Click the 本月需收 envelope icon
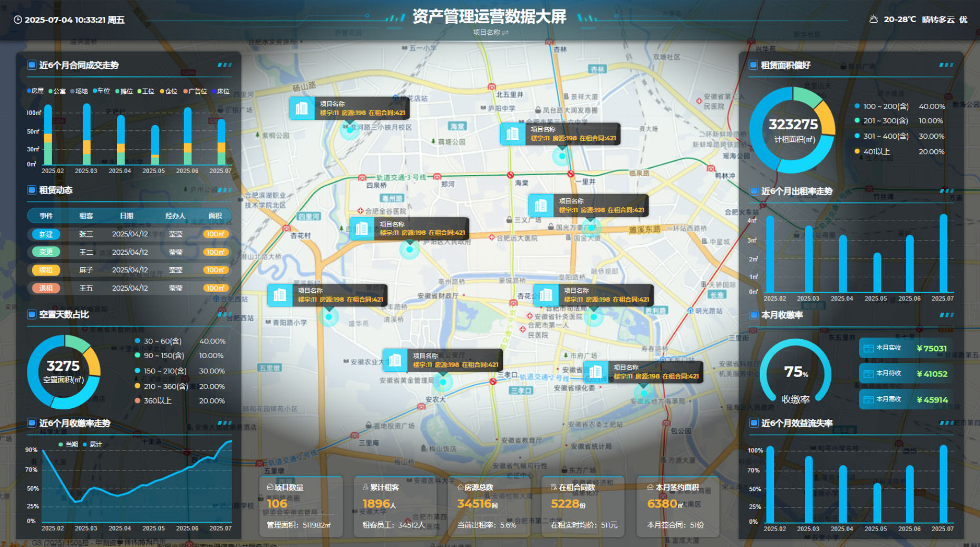This screenshot has height=547, width=980. click(x=868, y=399)
